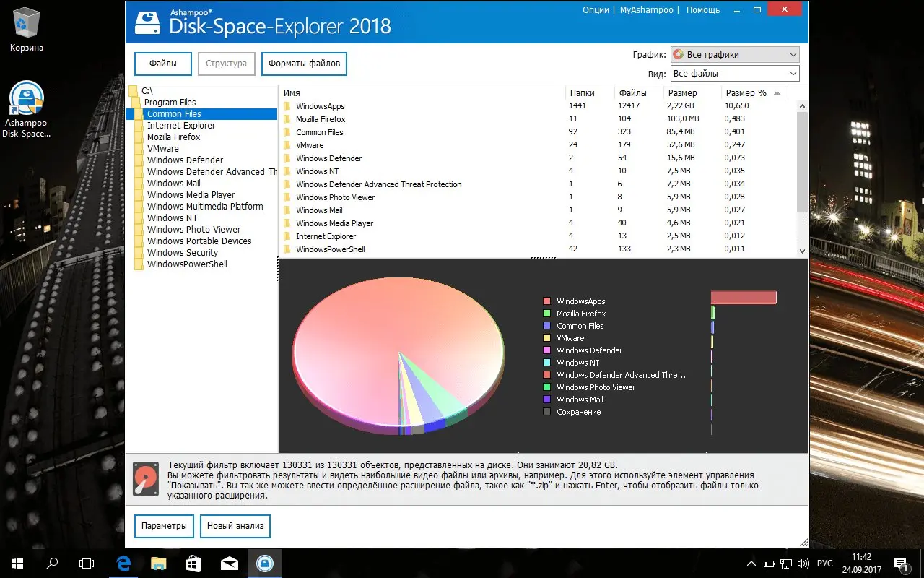Viewport: 924px width, 578px height.
Task: Click the volume icon in system tray
Action: pos(803,564)
